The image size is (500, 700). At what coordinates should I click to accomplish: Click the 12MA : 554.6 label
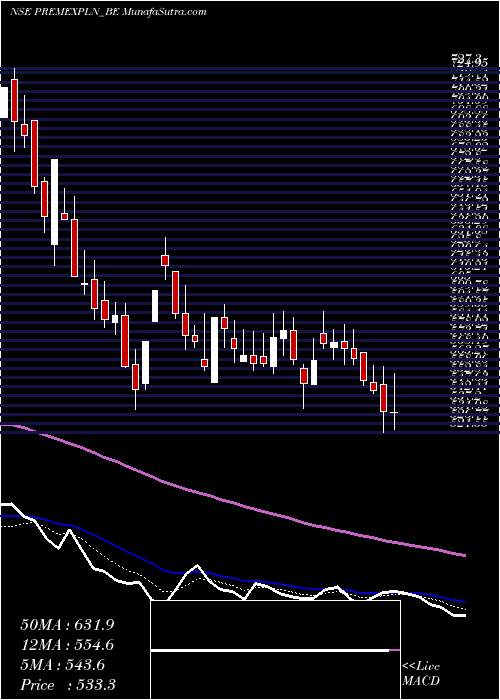67,645
